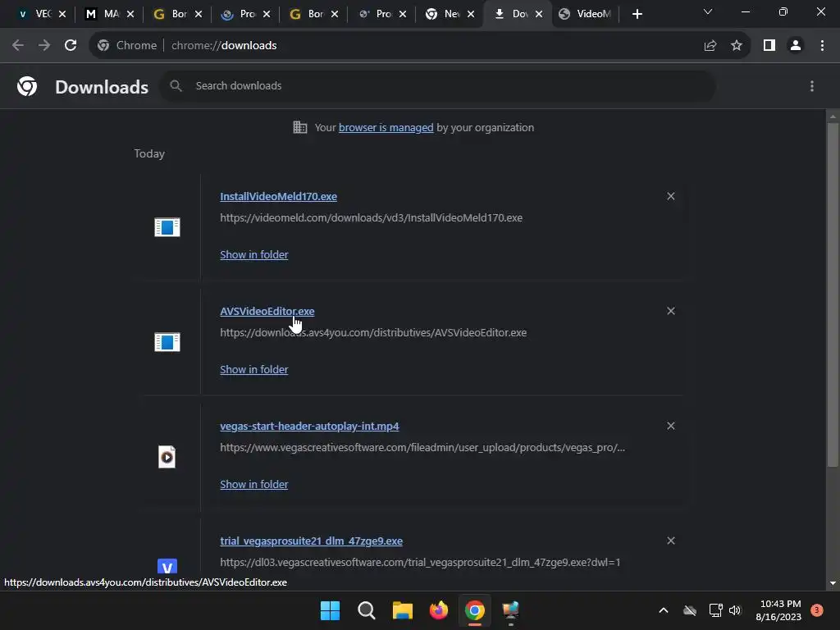Open the browser side panel
840x630 pixels.
tap(769, 46)
